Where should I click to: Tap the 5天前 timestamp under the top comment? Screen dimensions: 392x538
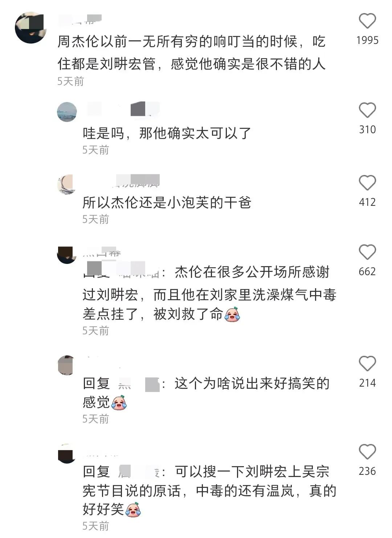[70, 81]
